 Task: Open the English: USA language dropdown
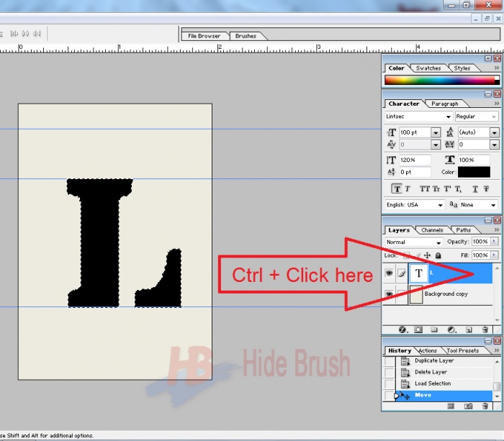pyautogui.click(x=415, y=205)
